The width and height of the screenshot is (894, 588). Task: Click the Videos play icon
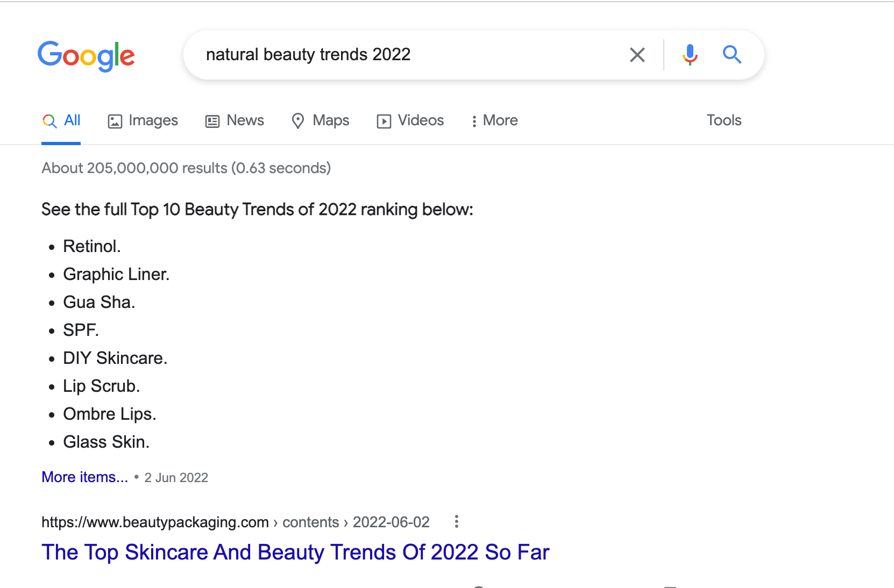tap(384, 120)
